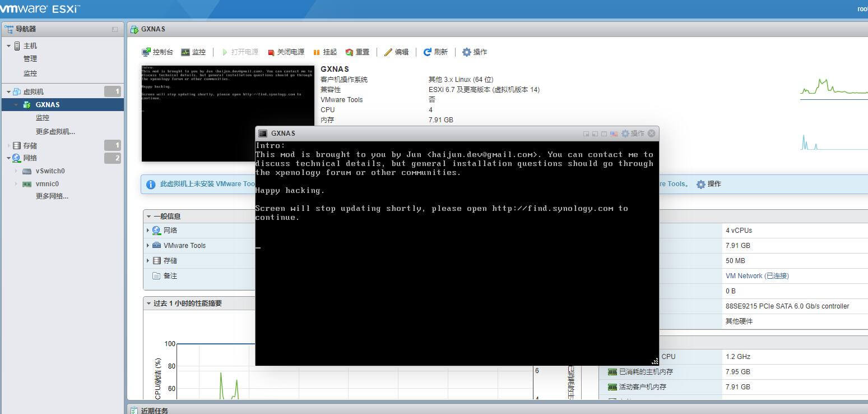Minimize the navigator panel with corner icon
868x414 pixels.
(x=115, y=29)
